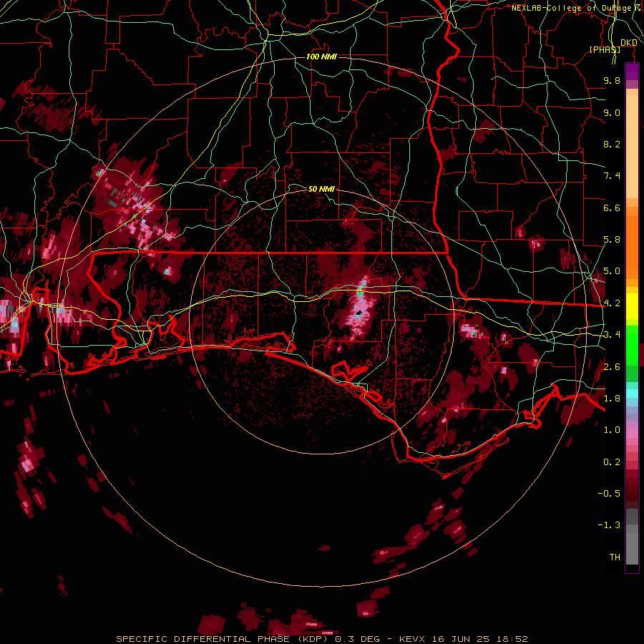Click the -1.3 scale label

pos(609,525)
